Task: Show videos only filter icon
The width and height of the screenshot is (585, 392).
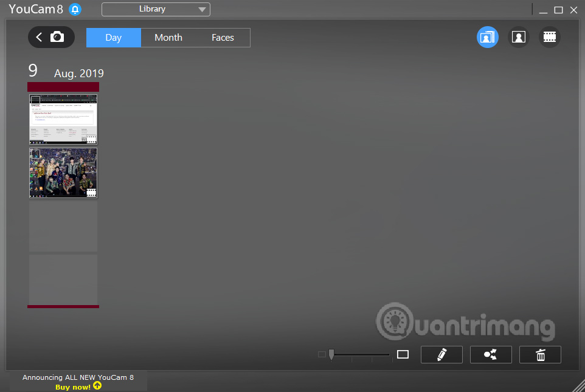Action: [549, 37]
